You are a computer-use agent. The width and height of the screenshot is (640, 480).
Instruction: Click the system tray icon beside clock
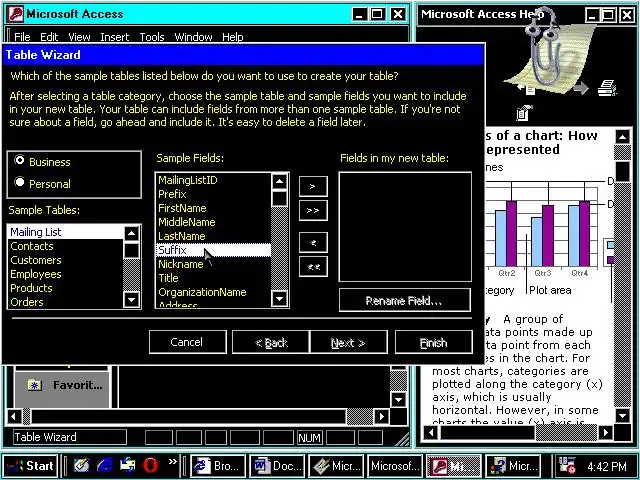[567, 465]
